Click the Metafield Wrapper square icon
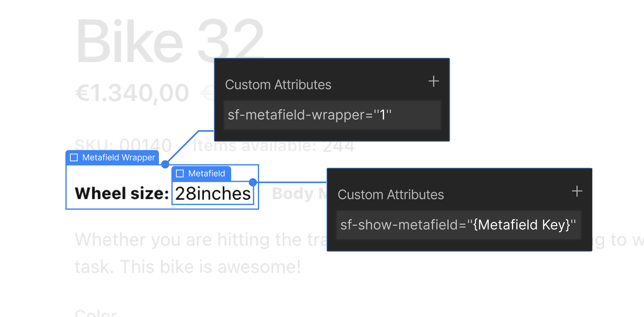 tap(74, 157)
